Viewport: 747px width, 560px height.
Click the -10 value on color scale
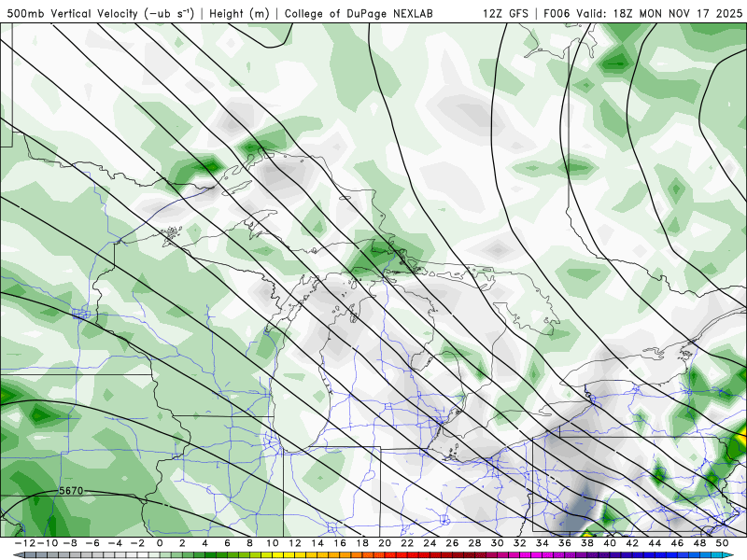point(47,543)
